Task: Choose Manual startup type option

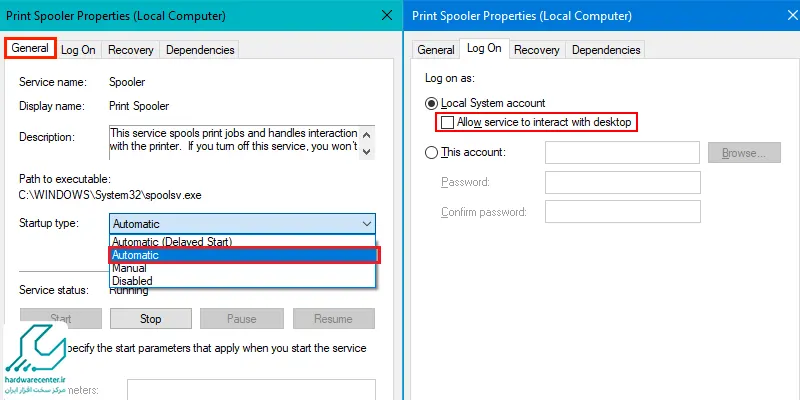Action: [x=242, y=268]
